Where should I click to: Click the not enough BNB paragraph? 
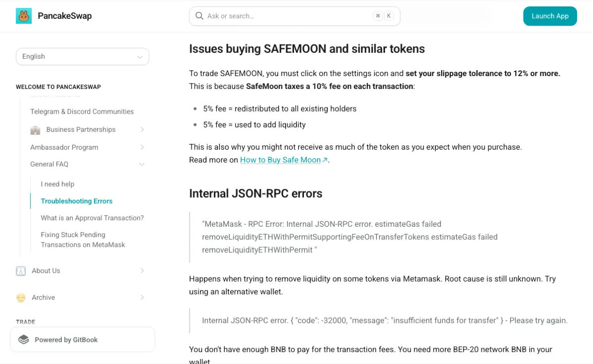coord(371,355)
